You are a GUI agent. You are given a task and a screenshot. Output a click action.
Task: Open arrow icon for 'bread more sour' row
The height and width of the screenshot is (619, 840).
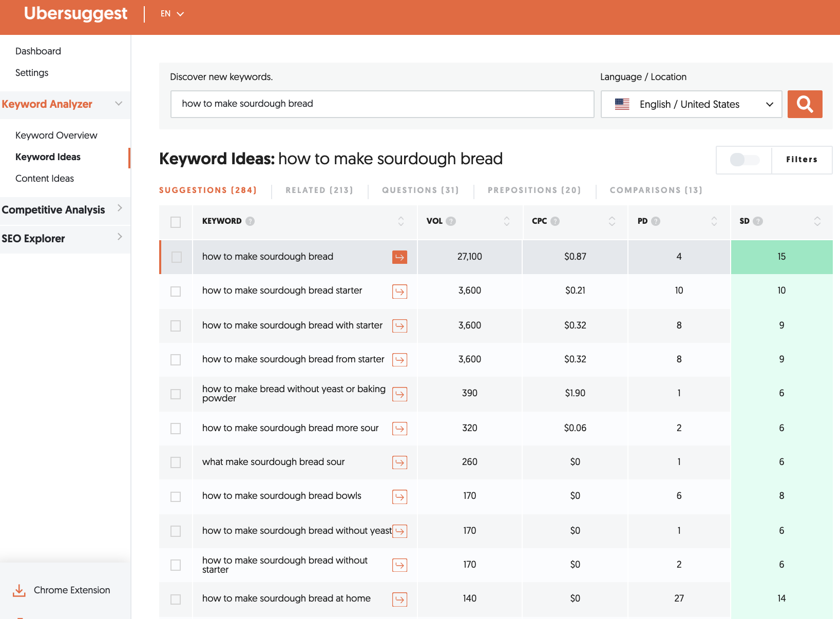click(399, 429)
